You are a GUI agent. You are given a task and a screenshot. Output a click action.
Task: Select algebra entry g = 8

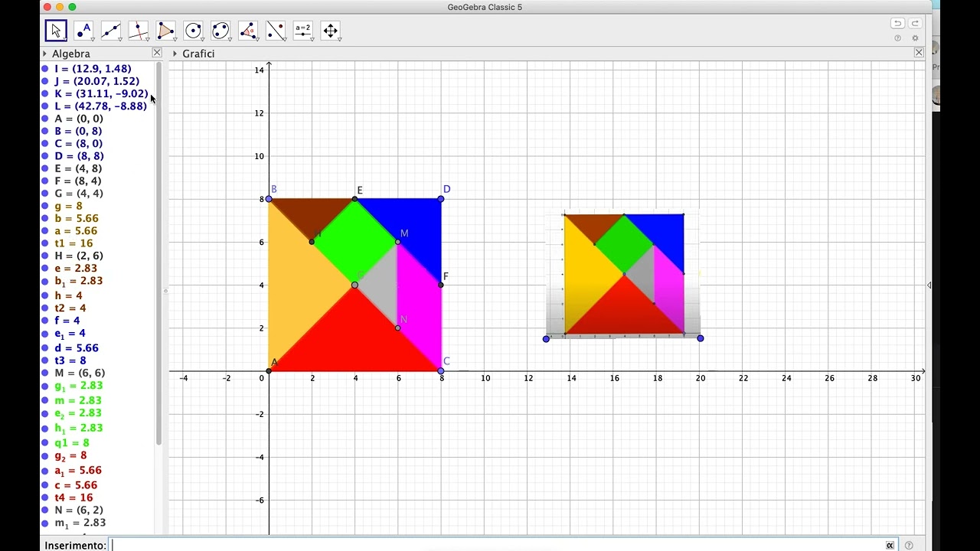[x=68, y=206]
